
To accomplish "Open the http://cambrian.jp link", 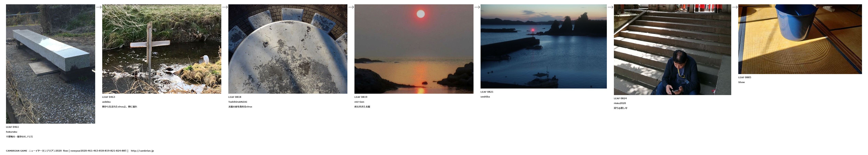I will tap(142, 151).
